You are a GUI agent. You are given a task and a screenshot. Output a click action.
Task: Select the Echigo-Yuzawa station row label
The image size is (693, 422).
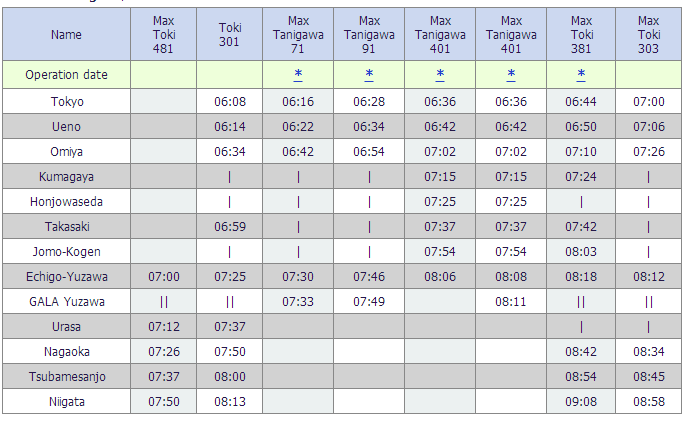(66, 276)
